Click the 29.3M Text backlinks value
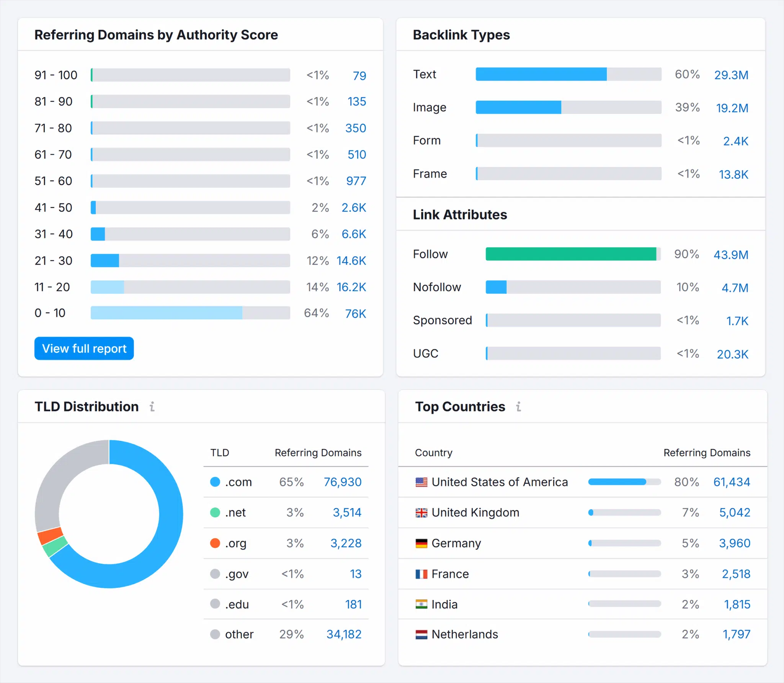This screenshot has height=683, width=784. [732, 75]
